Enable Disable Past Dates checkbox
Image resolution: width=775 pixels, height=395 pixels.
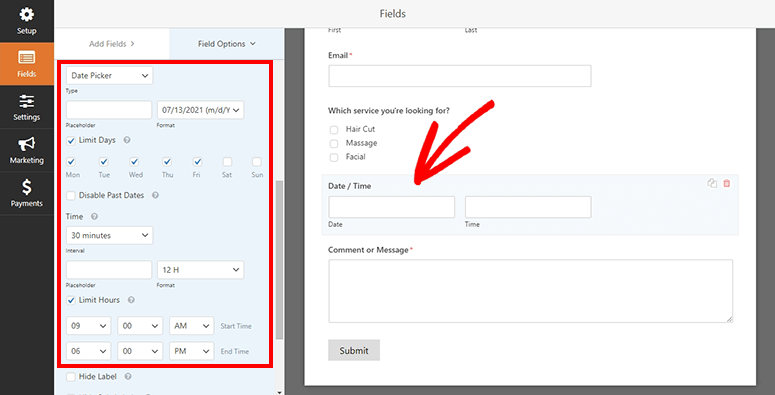point(71,196)
